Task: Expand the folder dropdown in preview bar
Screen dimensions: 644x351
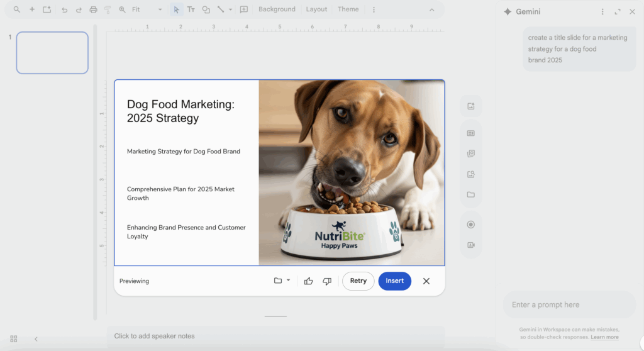Action: [x=288, y=281]
